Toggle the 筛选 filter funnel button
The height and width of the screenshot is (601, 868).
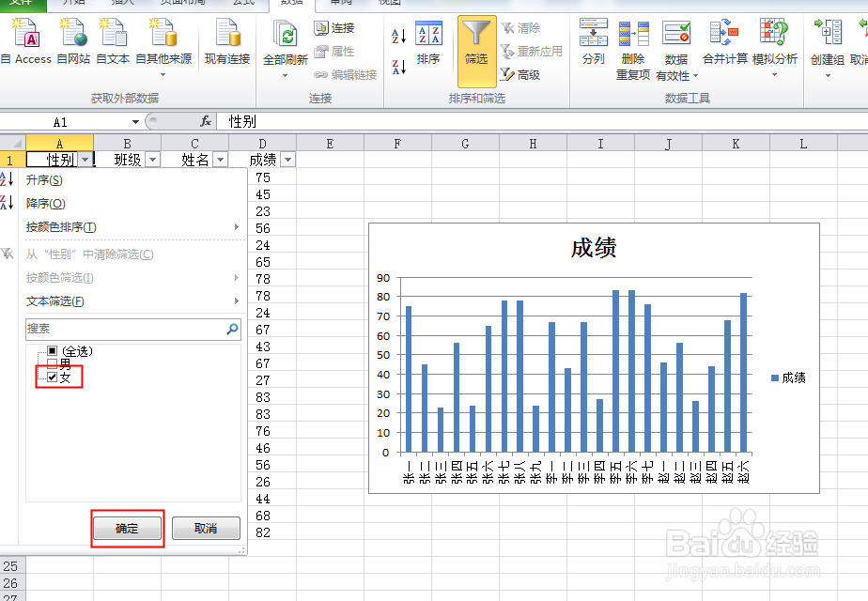pos(476,51)
